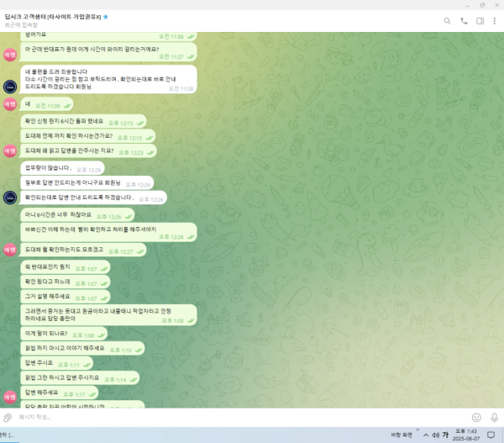Click the Korean IME '가' indicator
504x443 pixels.
(x=445, y=435)
